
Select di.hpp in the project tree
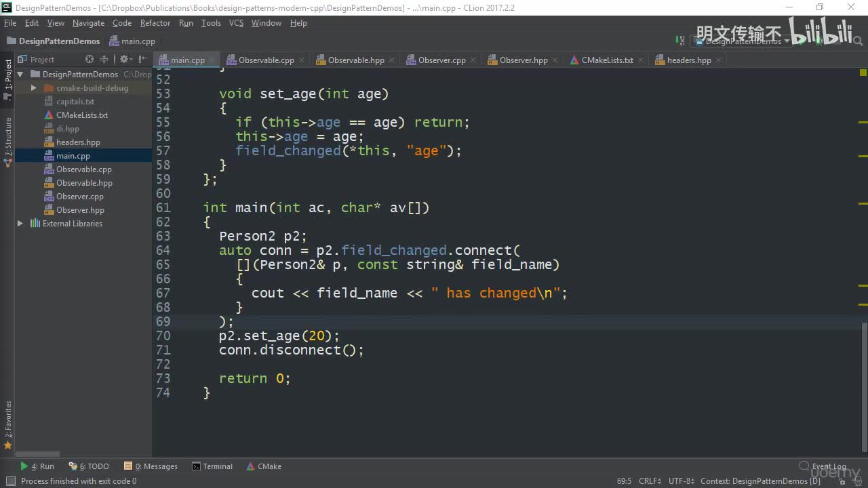[68, 129]
